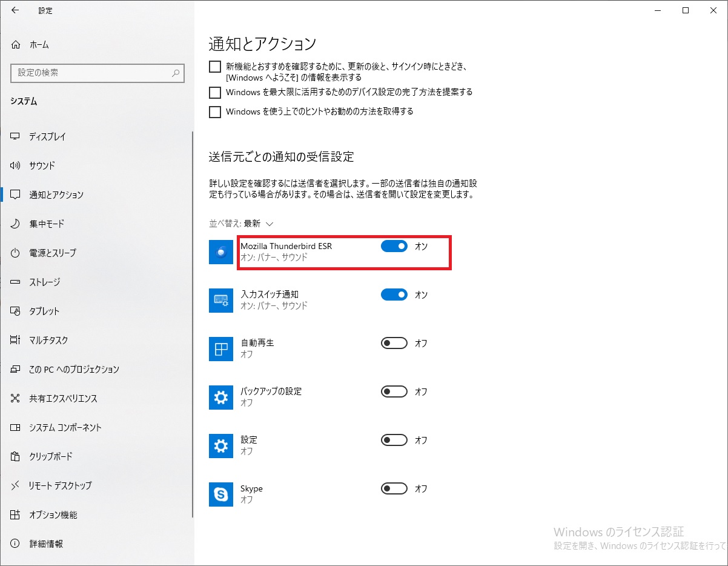
Task: Click the 詳細情報 info icon
Action: point(16,544)
